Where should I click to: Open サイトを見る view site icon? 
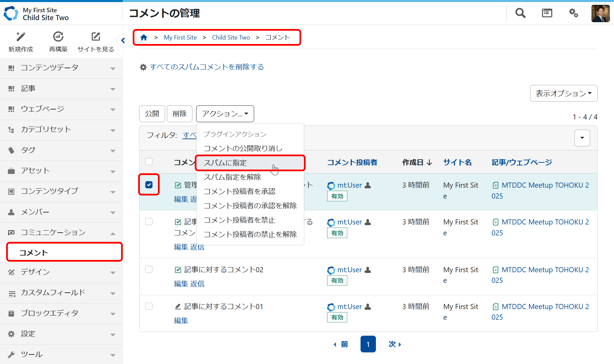(96, 37)
